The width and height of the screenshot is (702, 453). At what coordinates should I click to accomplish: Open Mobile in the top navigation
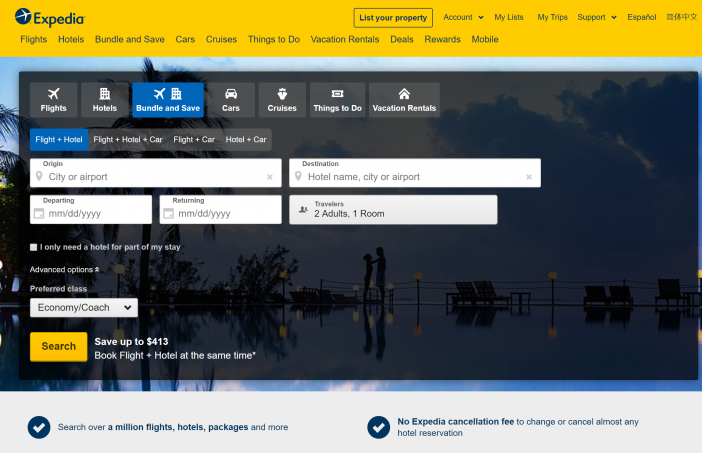[485, 39]
